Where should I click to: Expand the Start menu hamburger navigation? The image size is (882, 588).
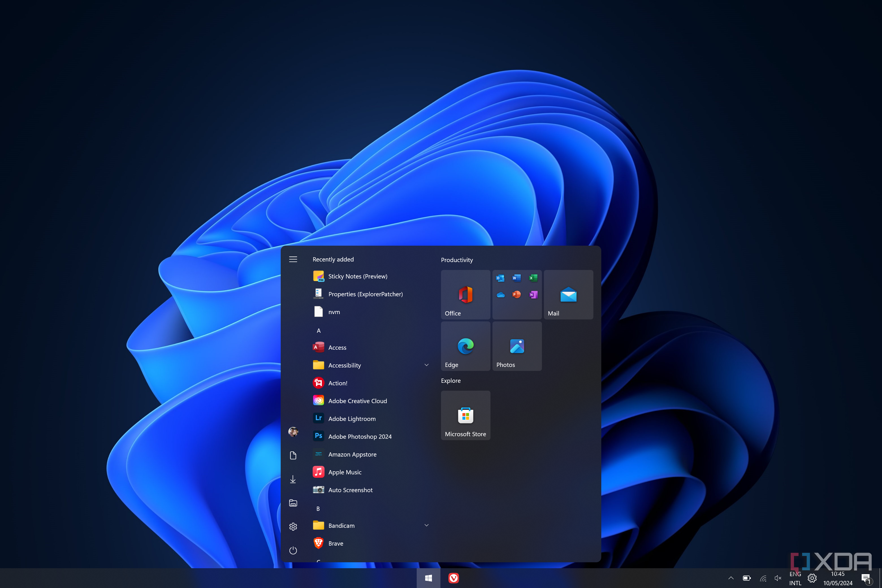coord(293,260)
